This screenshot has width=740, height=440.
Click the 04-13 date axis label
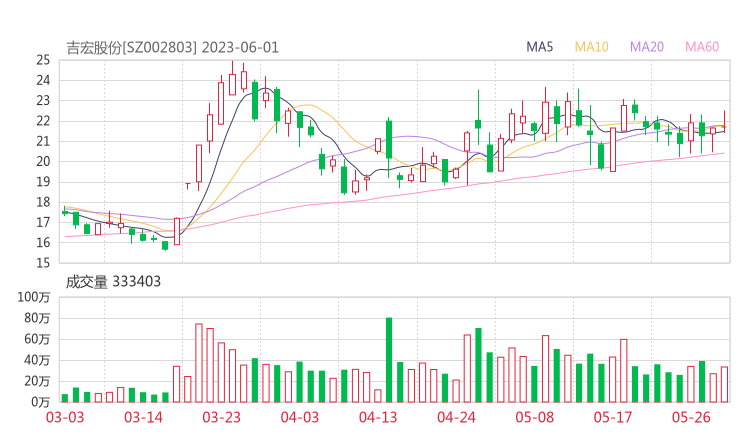[378, 417]
